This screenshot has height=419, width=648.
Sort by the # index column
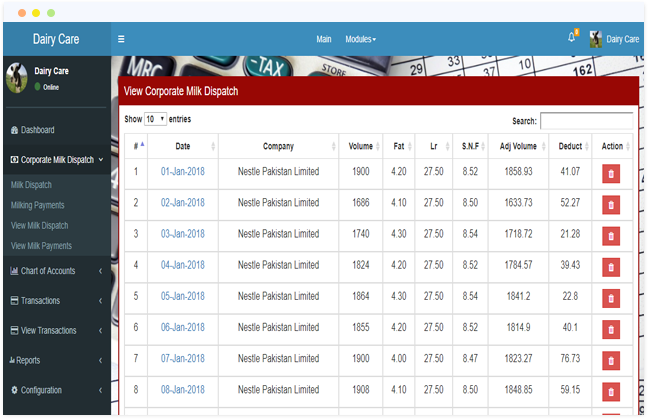pos(136,146)
